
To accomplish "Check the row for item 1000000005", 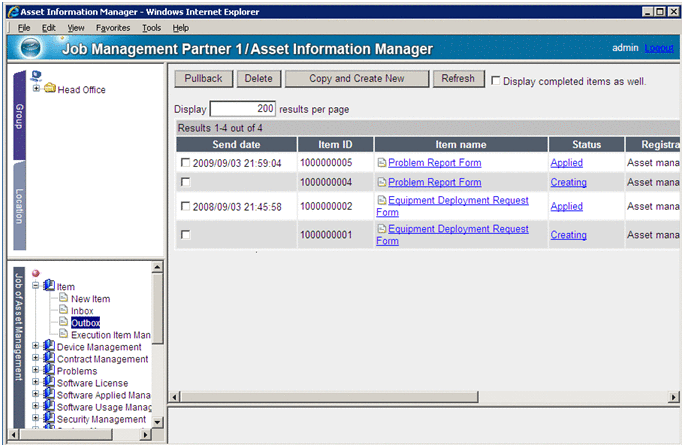I will (184, 163).
